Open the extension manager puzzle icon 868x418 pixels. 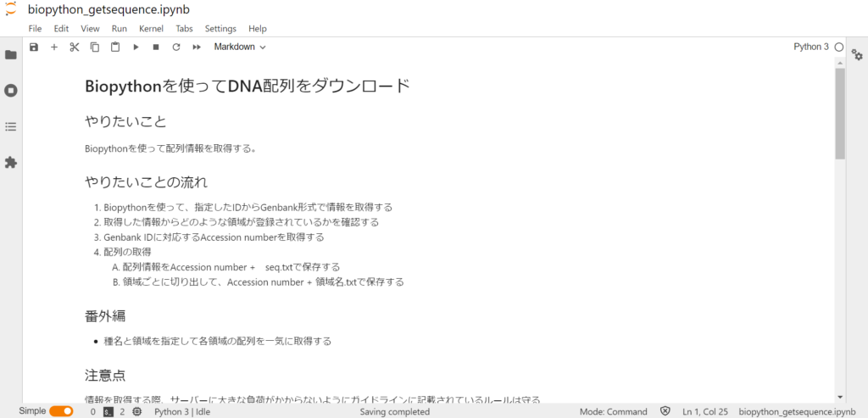click(x=11, y=162)
